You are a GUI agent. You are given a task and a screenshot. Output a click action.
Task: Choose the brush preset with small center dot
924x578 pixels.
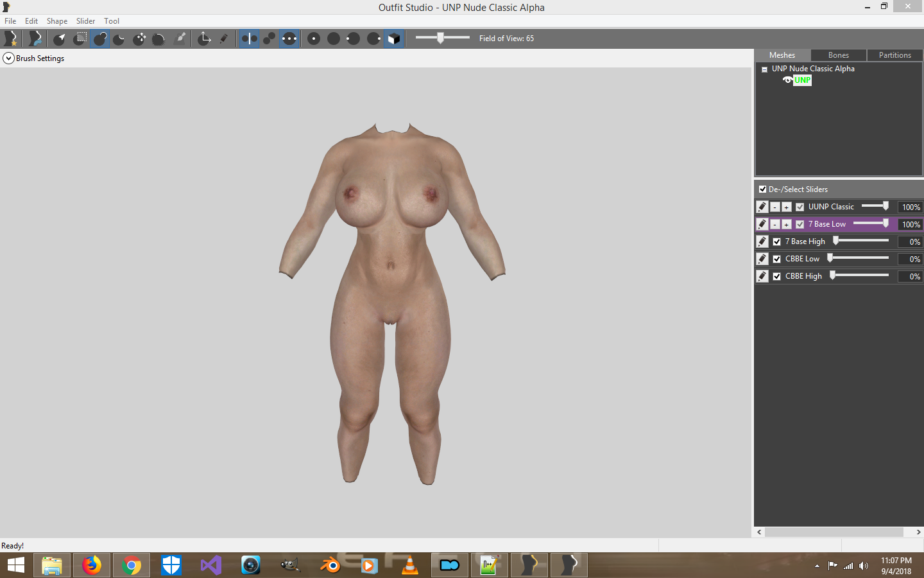point(314,39)
